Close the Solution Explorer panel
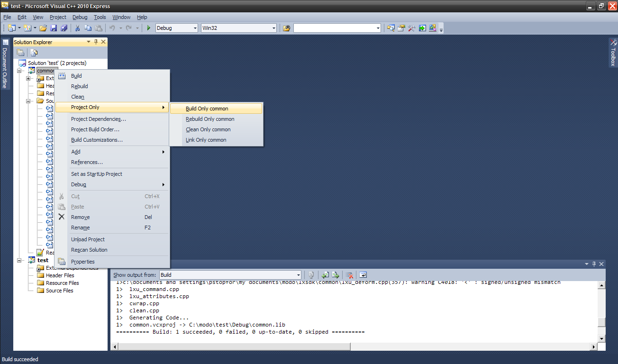The image size is (618, 364). coord(104,42)
